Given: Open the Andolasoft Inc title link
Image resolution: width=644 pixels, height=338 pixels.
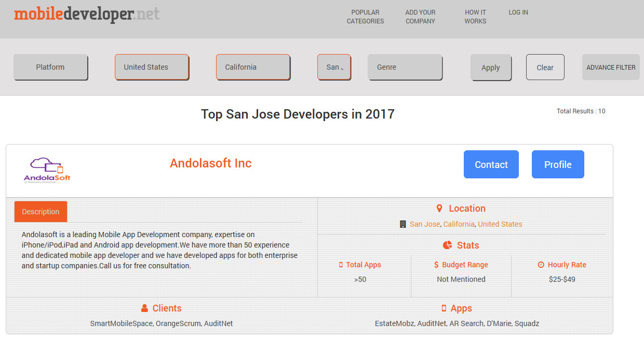Looking at the screenshot, I should pyautogui.click(x=211, y=163).
